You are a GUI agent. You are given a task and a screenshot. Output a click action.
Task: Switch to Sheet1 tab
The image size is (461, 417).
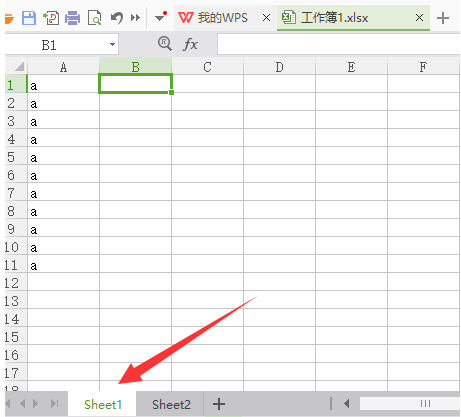103,404
